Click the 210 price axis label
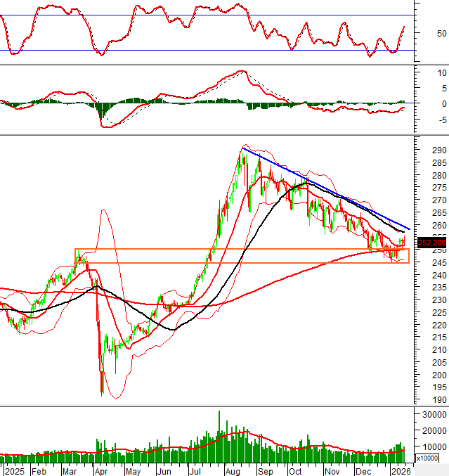 tap(439, 350)
